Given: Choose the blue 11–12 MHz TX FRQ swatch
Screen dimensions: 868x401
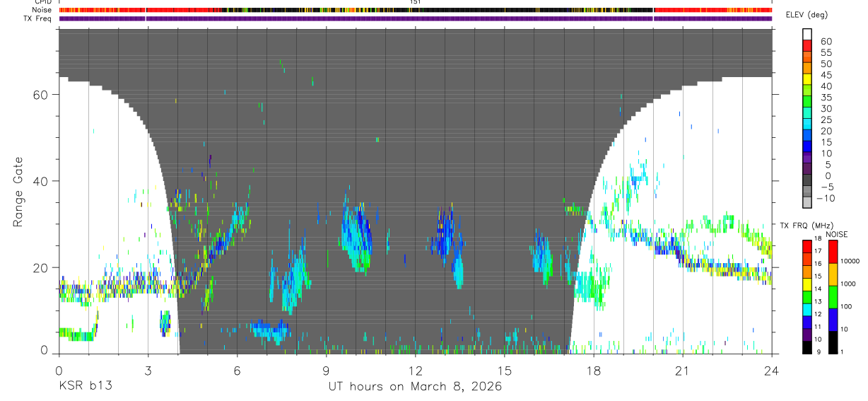Looking at the screenshot, I should pyautogui.click(x=807, y=322).
